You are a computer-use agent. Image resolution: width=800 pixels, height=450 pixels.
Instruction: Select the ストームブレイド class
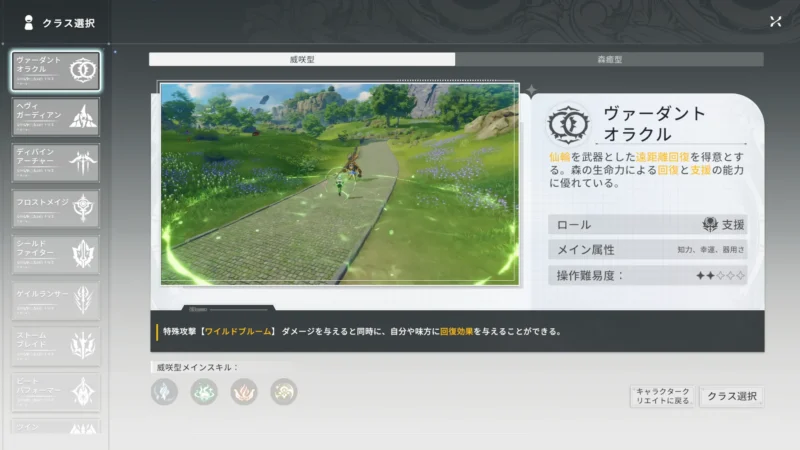tap(56, 346)
